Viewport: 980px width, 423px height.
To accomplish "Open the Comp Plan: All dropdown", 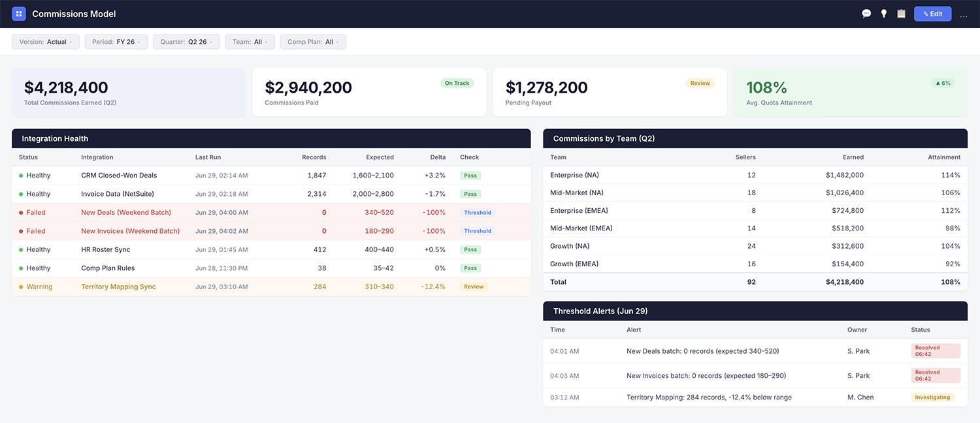I will 314,42.
